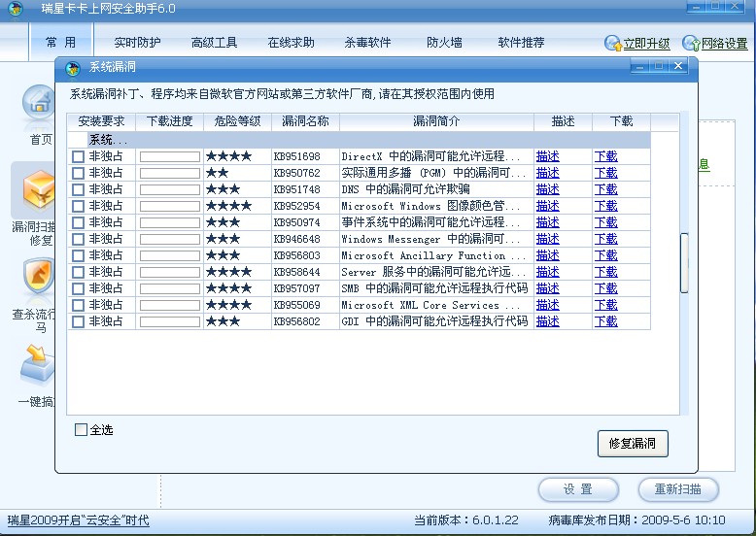Screen dimensions: 756x536
Task: Click the 重新扫描 button
Action: [678, 489]
